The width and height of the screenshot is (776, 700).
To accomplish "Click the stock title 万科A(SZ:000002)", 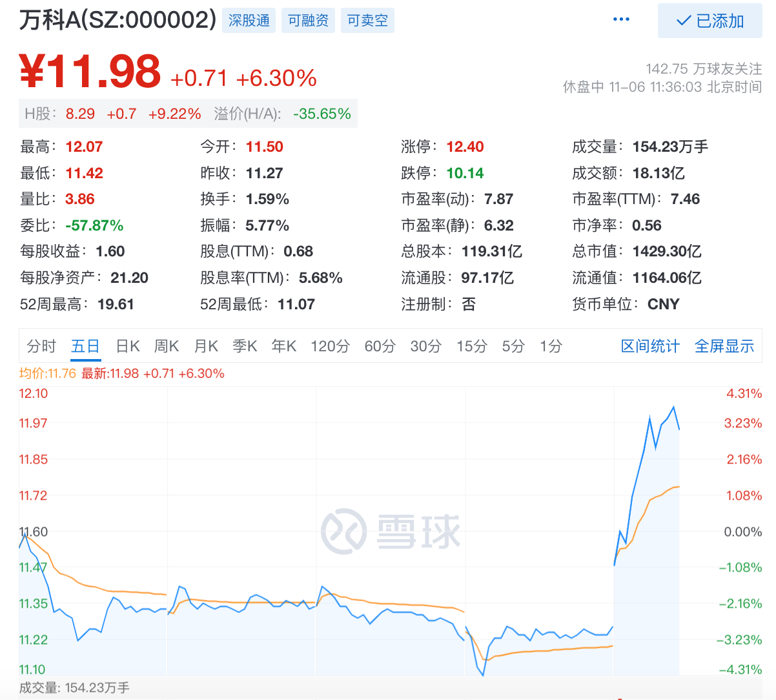I will pyautogui.click(x=117, y=20).
